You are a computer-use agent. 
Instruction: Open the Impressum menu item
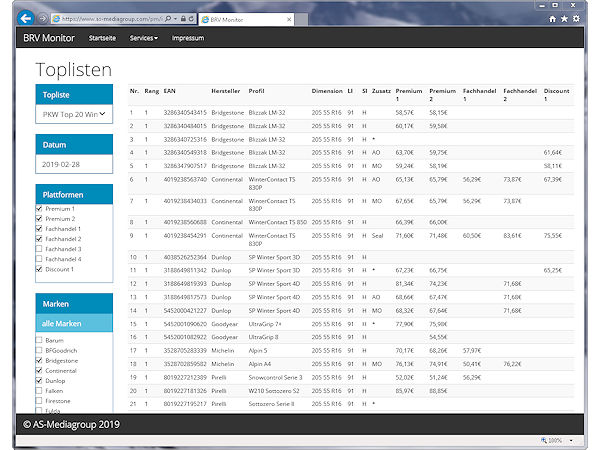click(188, 38)
